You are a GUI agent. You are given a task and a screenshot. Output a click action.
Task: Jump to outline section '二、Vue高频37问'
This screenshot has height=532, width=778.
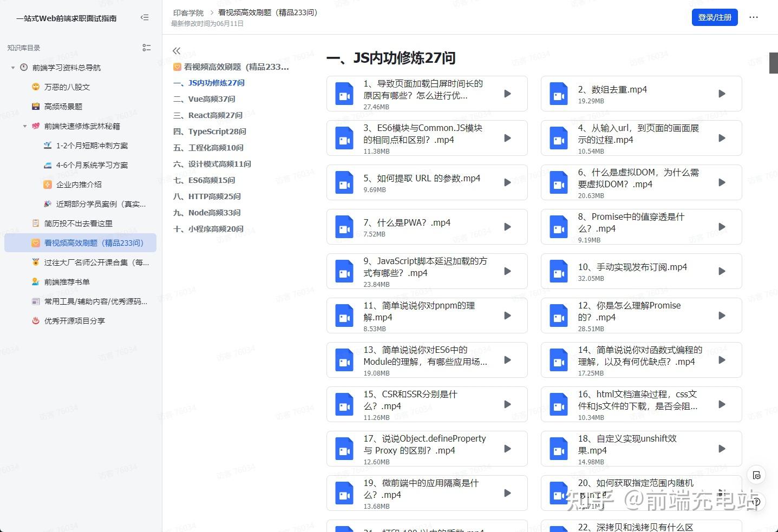click(204, 99)
